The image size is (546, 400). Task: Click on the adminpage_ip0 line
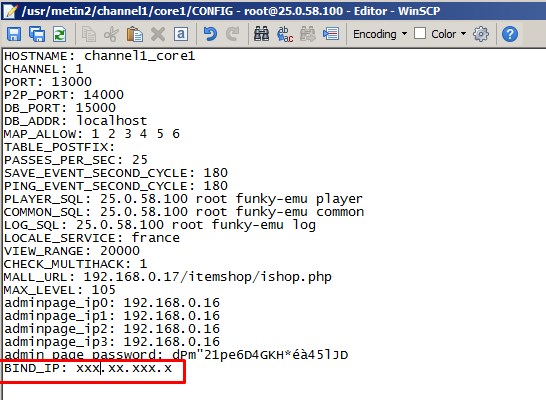tap(112, 303)
